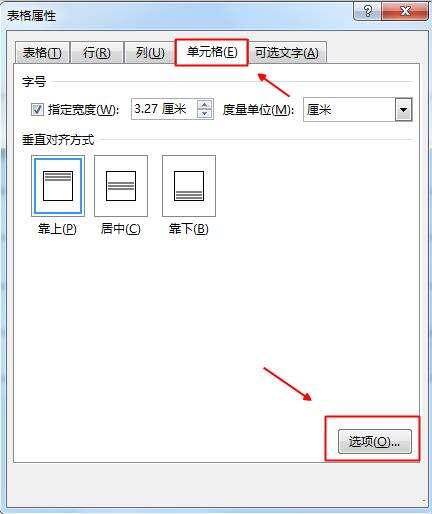The height and width of the screenshot is (514, 432).
Task: Switch to the 表格(T) tab
Action: 42,53
